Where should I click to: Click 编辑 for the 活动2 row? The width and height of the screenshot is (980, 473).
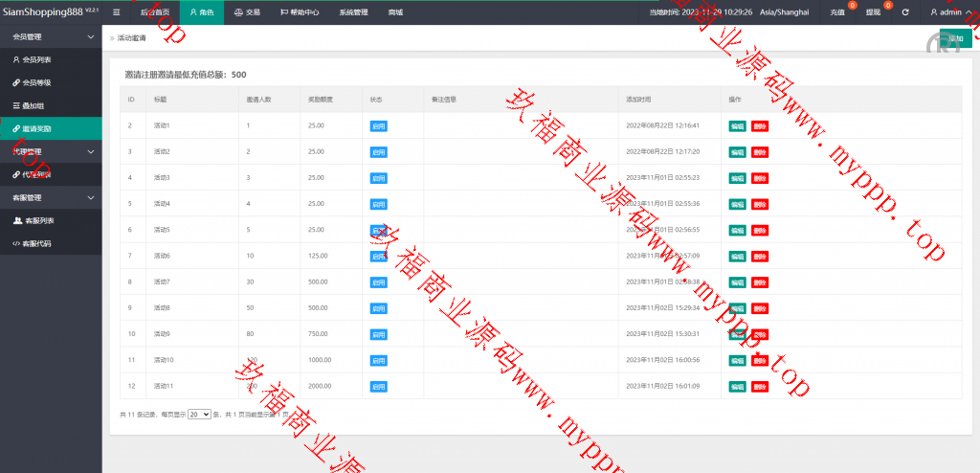737,152
